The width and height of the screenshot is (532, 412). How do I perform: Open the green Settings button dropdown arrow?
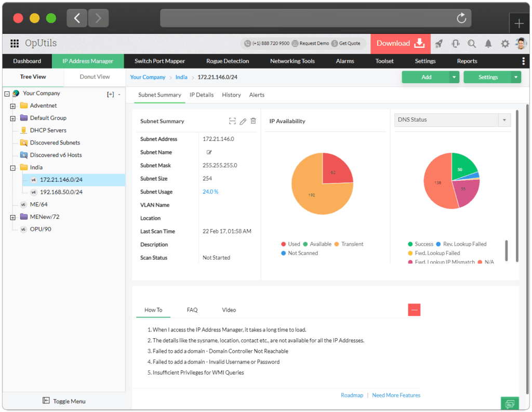pyautogui.click(x=516, y=77)
